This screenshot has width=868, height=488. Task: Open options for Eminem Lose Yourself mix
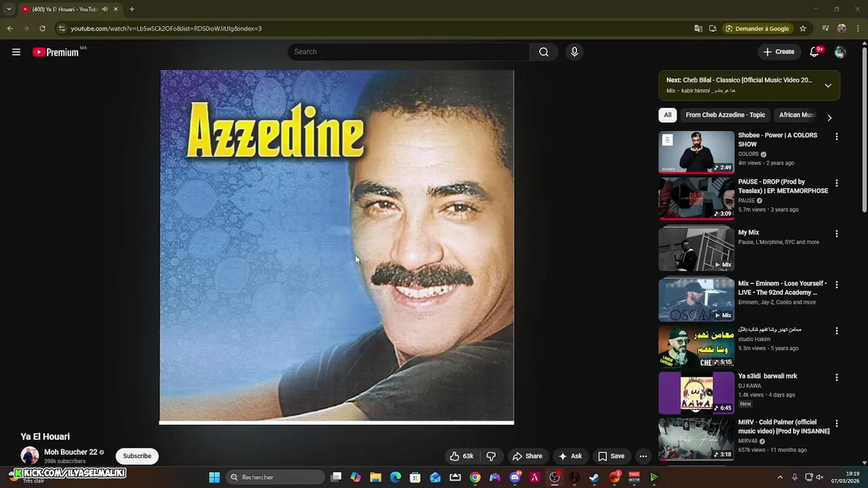point(836,285)
